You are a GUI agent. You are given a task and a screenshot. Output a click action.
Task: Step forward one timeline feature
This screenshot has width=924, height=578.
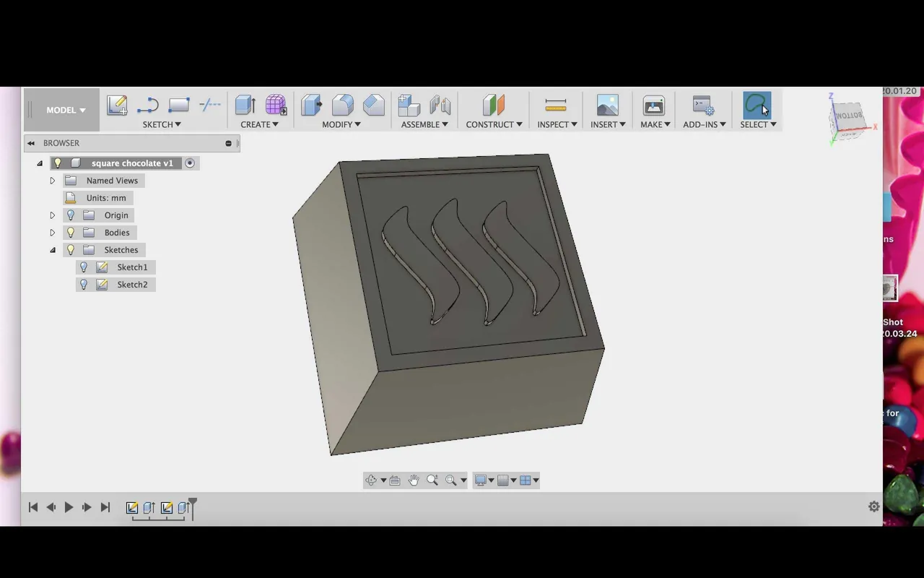[87, 507]
